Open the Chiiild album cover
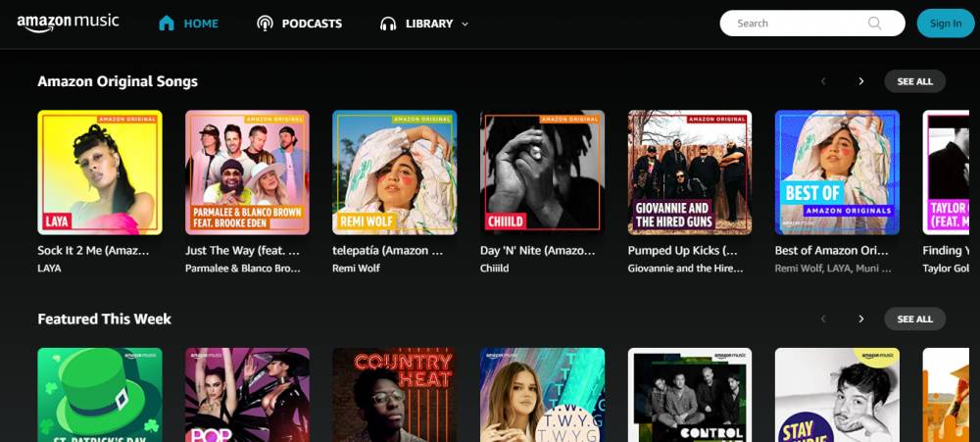Image resolution: width=980 pixels, height=442 pixels. click(542, 172)
